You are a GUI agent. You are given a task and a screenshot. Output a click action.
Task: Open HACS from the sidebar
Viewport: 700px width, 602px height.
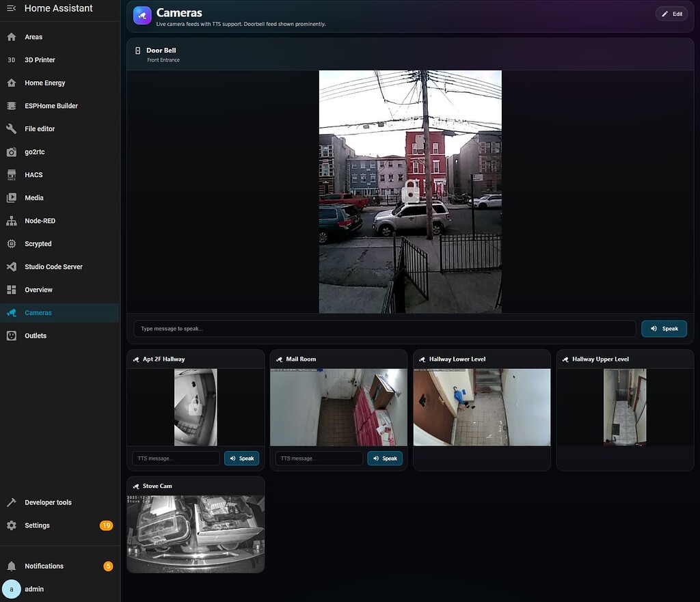(34, 174)
